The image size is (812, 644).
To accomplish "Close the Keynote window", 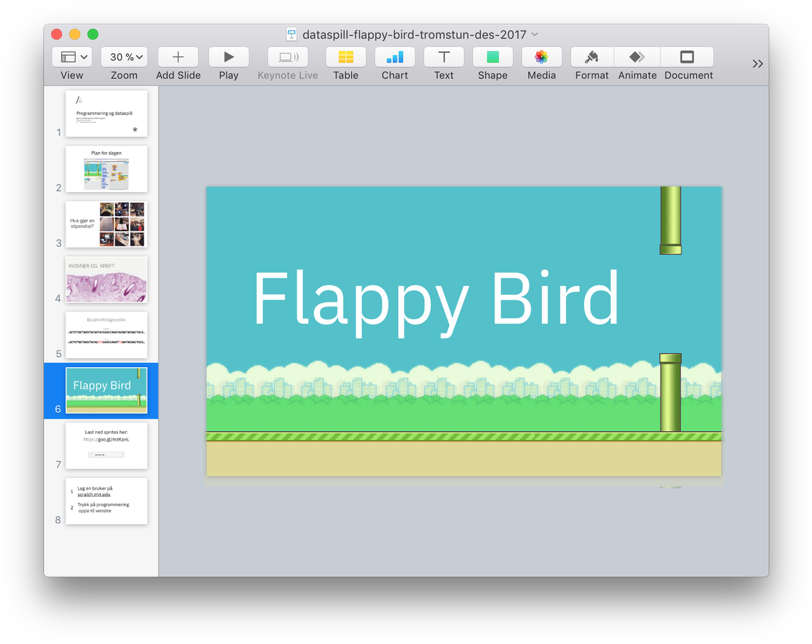I will 57,34.
